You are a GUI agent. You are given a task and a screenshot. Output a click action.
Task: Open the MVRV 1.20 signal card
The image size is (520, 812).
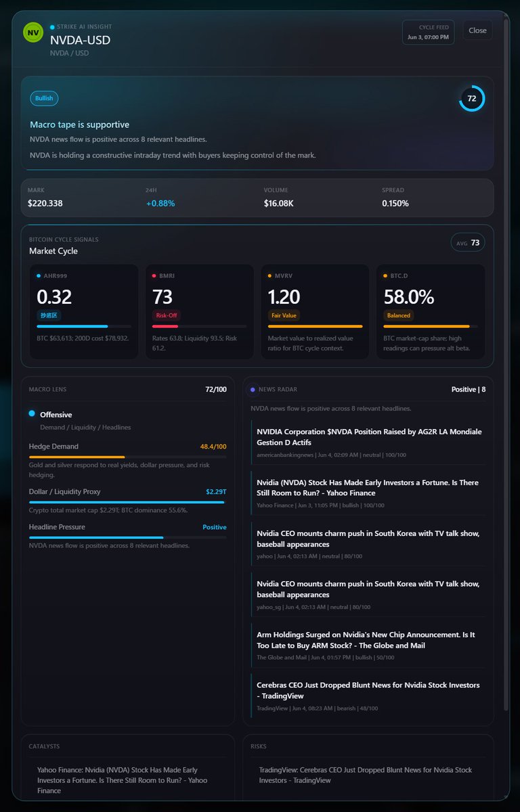click(316, 311)
